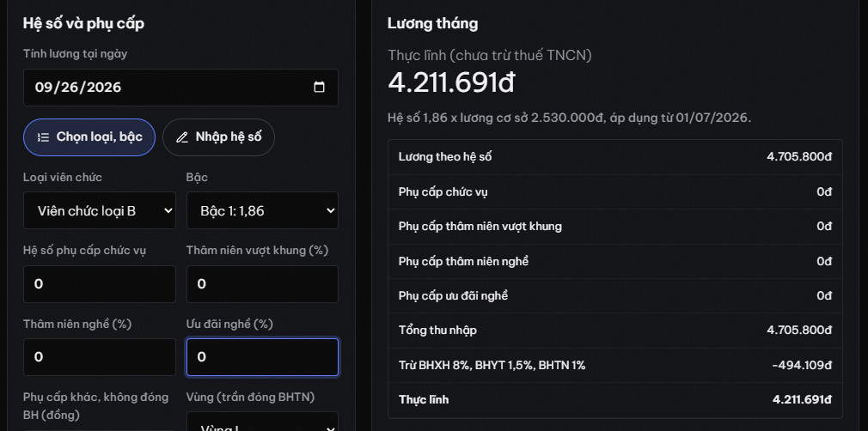Screen dimensions: 868x431
Task: Click the Loại viên chức label
Action: point(63,177)
